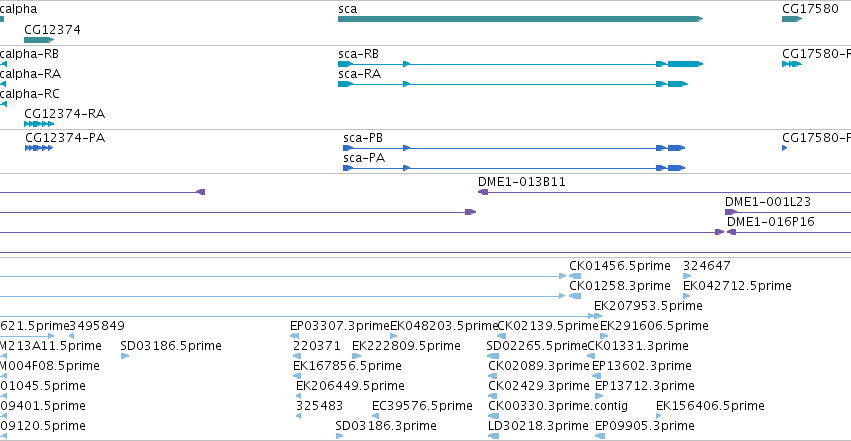Pick the SD02265.5prime EST label
The image size is (851, 441).
(x=537, y=346)
